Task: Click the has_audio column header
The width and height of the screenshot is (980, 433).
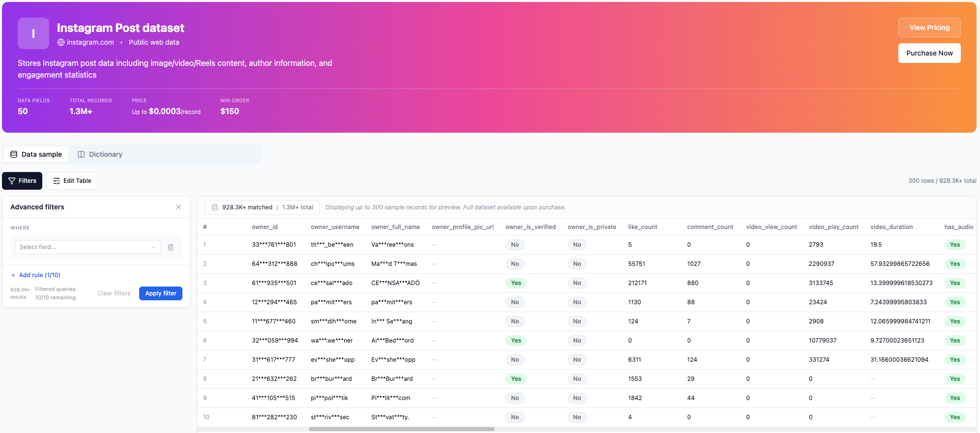Action: click(x=959, y=227)
